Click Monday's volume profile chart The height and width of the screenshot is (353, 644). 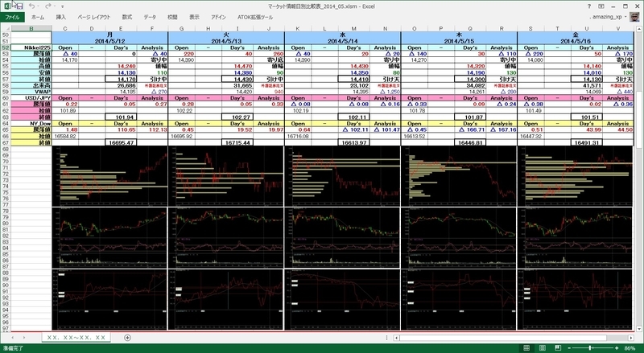(x=109, y=176)
